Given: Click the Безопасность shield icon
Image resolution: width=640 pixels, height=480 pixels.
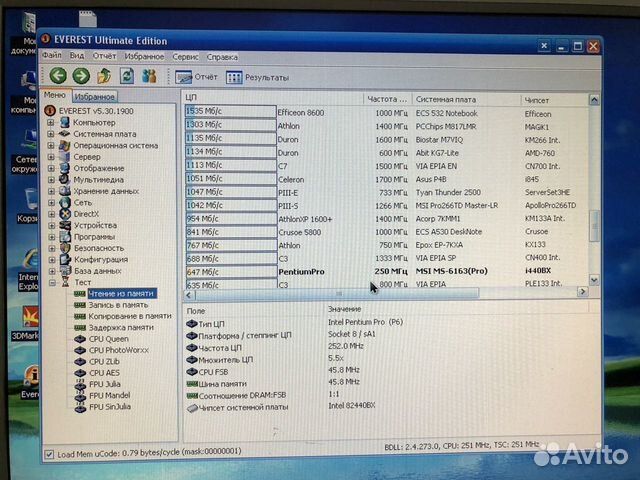Looking at the screenshot, I should pos(65,248).
